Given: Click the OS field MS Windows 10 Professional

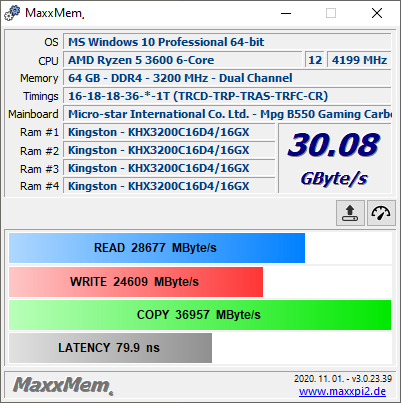Looking at the screenshot, I should point(227,42).
